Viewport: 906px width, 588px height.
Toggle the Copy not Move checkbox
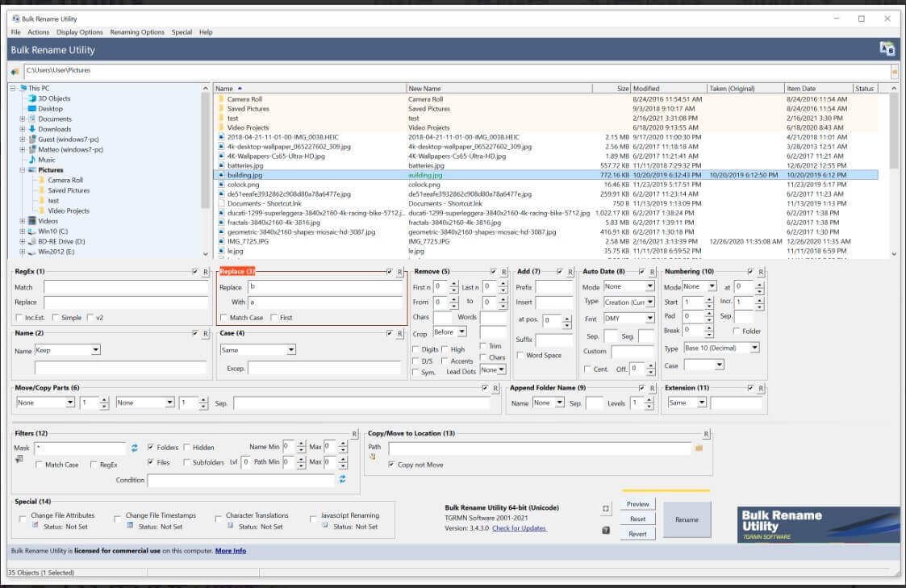pyautogui.click(x=392, y=465)
